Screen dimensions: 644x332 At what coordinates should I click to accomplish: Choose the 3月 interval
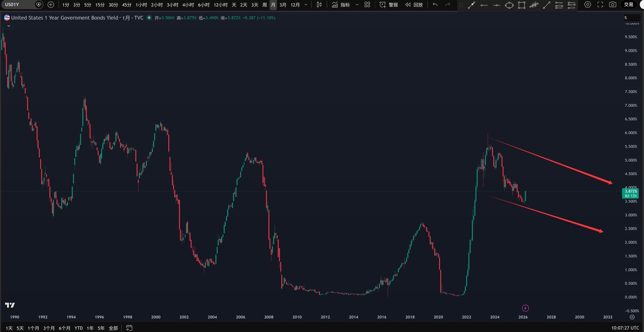[283, 4]
